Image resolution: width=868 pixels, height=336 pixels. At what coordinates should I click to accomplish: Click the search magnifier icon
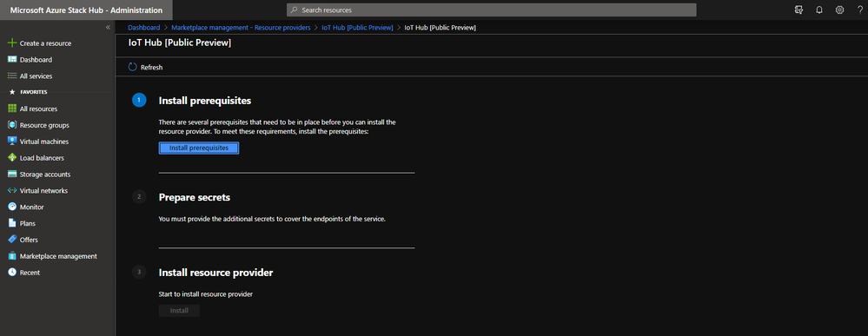click(x=295, y=10)
